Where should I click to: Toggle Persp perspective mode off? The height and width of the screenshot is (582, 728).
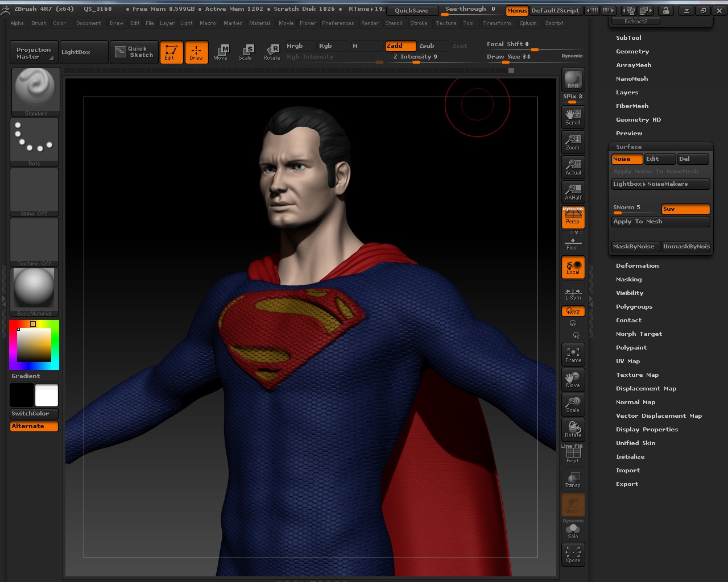pyautogui.click(x=573, y=218)
